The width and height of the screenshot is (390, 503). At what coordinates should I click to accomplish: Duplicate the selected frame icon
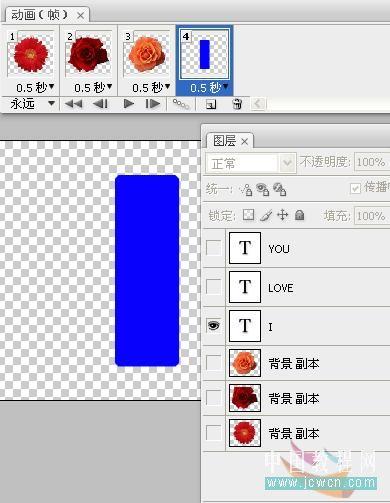211,104
